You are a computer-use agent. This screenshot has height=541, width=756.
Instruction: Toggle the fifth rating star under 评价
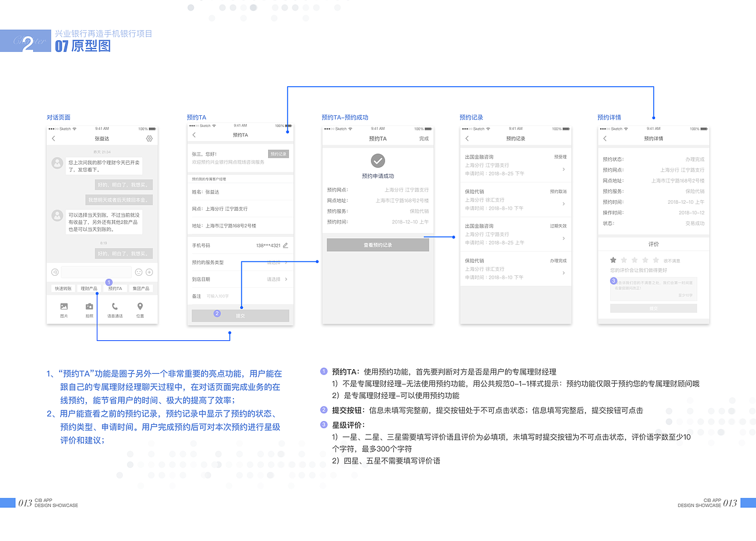656,260
